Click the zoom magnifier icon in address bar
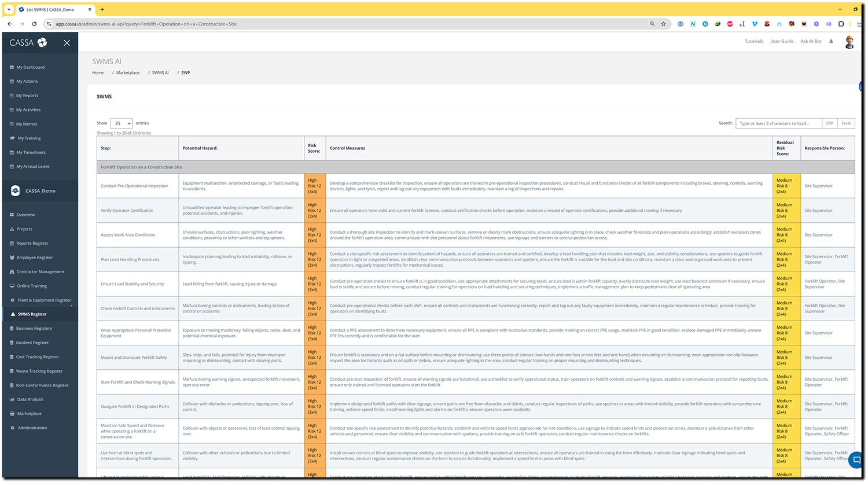The width and height of the screenshot is (868, 485). pos(652,24)
